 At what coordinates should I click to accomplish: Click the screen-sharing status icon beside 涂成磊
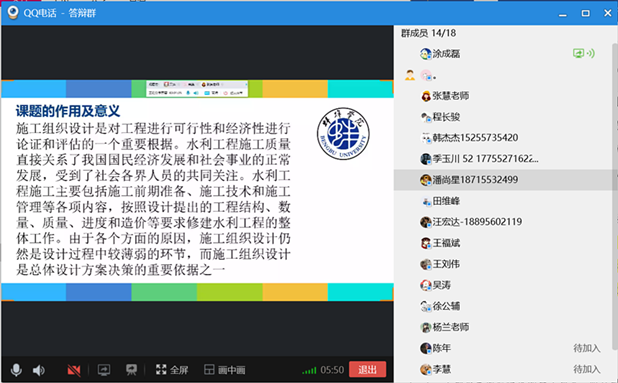click(583, 53)
